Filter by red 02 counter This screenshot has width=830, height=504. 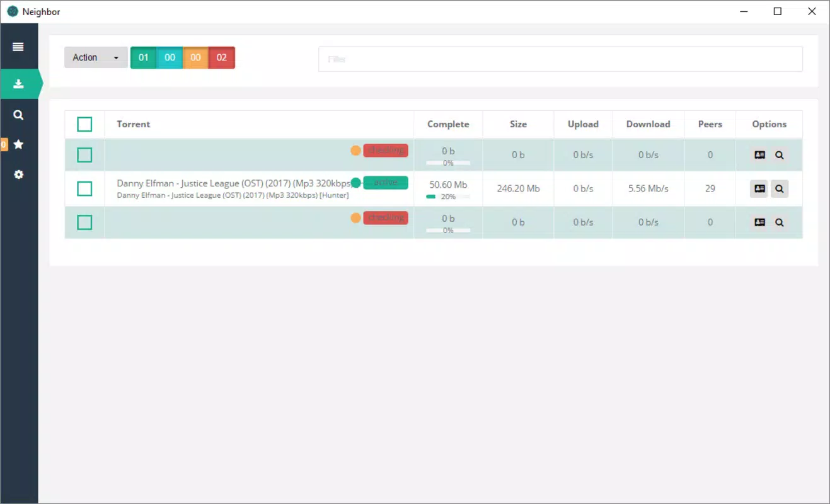tap(222, 57)
